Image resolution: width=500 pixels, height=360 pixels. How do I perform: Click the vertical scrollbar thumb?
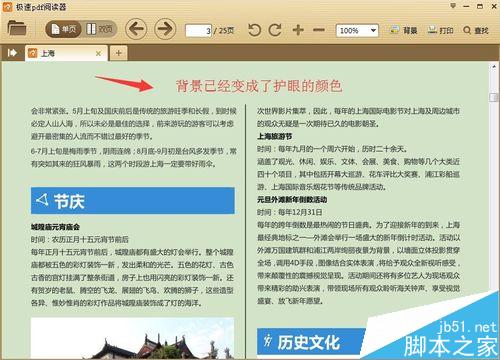[493, 97]
